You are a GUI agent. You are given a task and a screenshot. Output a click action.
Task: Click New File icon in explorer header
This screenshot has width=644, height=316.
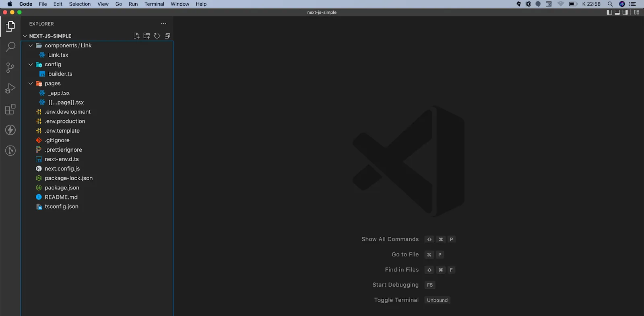coord(136,36)
